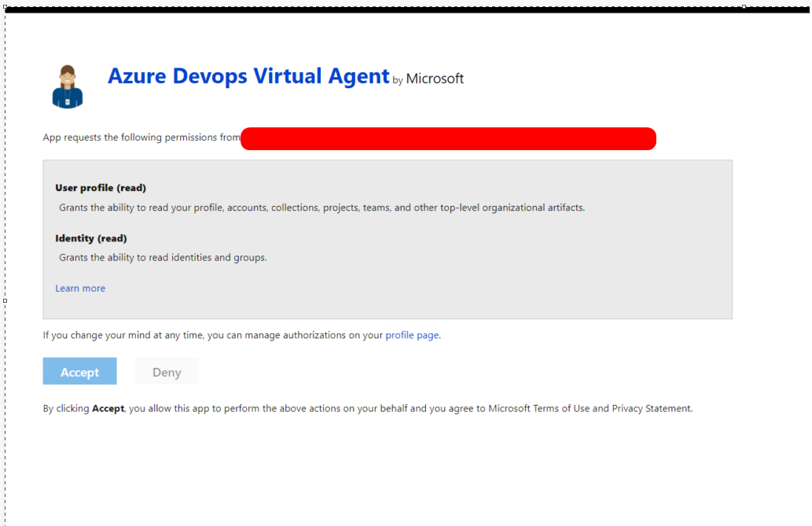
Task: Click the bolded Accept word in footer text
Action: click(x=108, y=408)
